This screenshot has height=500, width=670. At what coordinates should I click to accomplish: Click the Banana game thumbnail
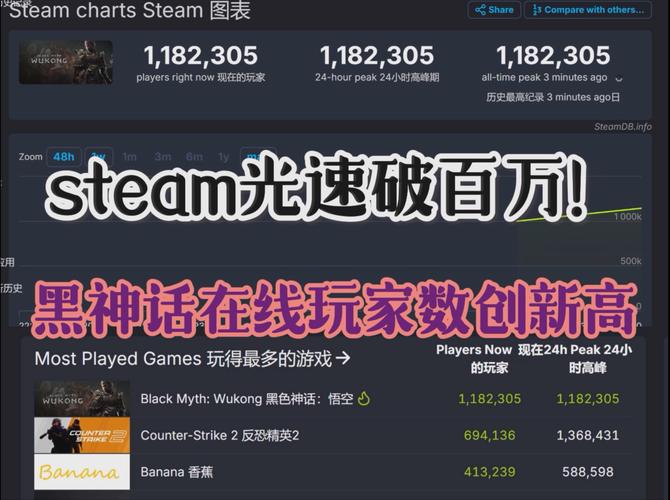pos(82,472)
